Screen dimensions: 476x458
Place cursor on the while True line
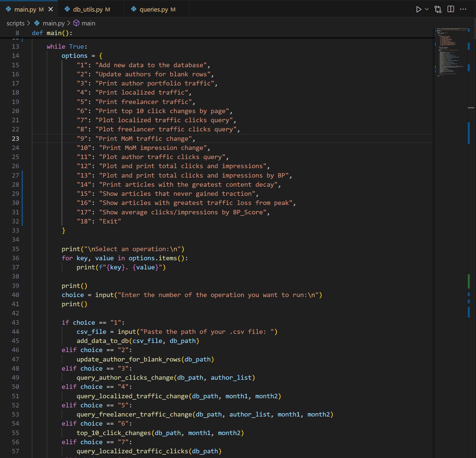(x=67, y=46)
